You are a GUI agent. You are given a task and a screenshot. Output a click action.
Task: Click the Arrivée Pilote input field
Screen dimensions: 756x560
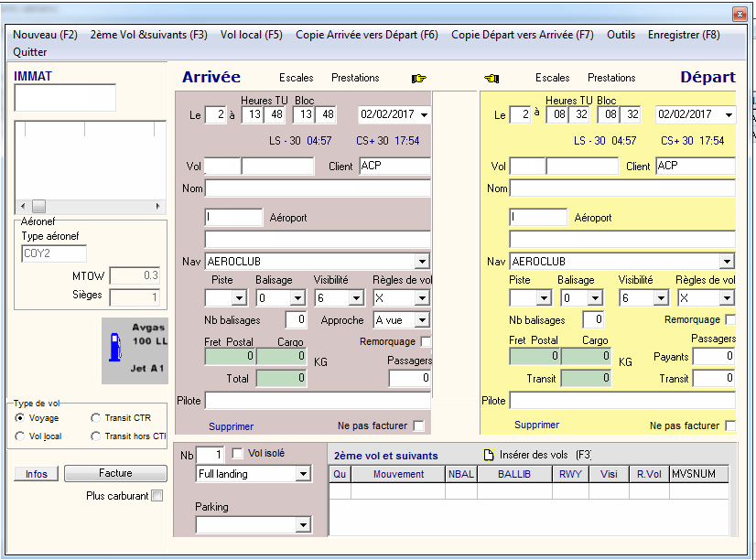coord(318,401)
